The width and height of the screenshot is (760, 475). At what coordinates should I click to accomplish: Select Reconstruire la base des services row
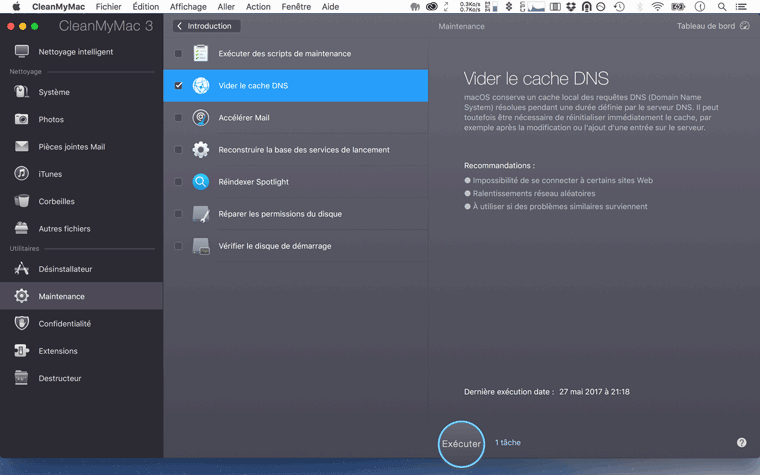[296, 150]
